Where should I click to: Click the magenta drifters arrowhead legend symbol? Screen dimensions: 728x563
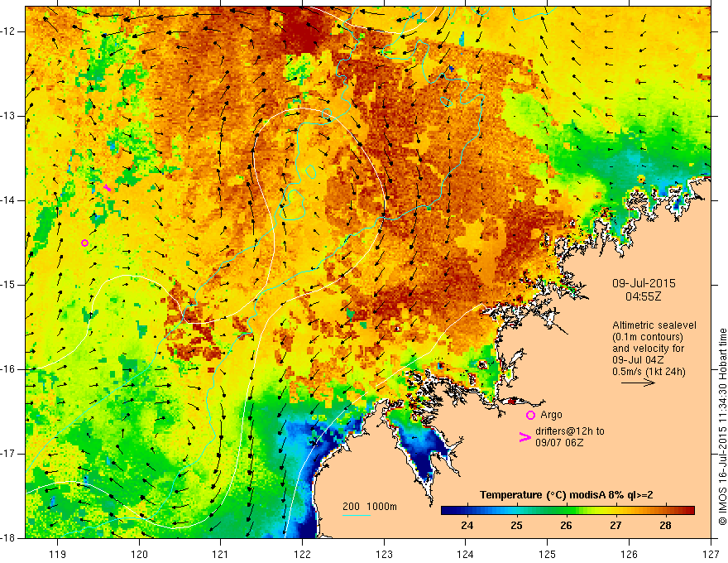click(x=524, y=437)
